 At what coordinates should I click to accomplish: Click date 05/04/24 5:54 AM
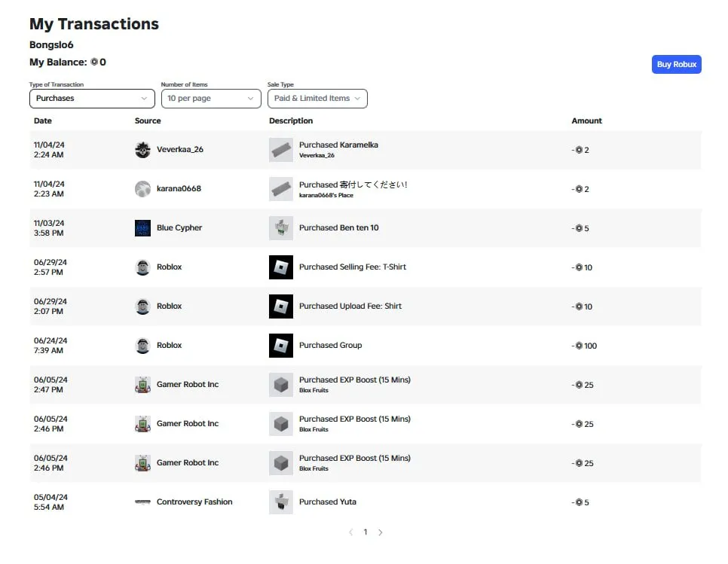coord(50,502)
